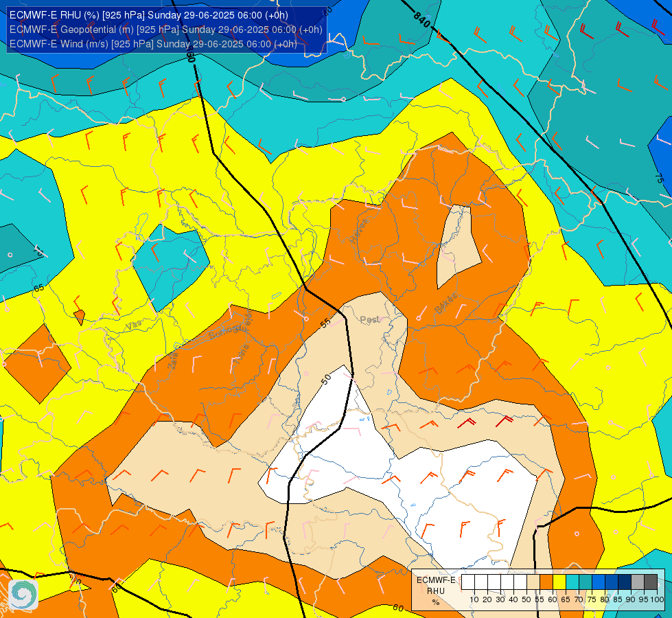Image resolution: width=672 pixels, height=618 pixels.
Task: Select the ECMWF-E Wind (m/s) title line
Action: [x=153, y=44]
